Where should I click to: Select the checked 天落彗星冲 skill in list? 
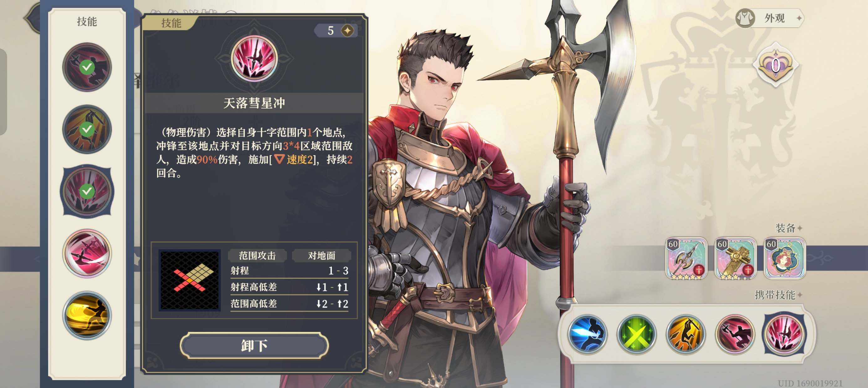(x=87, y=191)
